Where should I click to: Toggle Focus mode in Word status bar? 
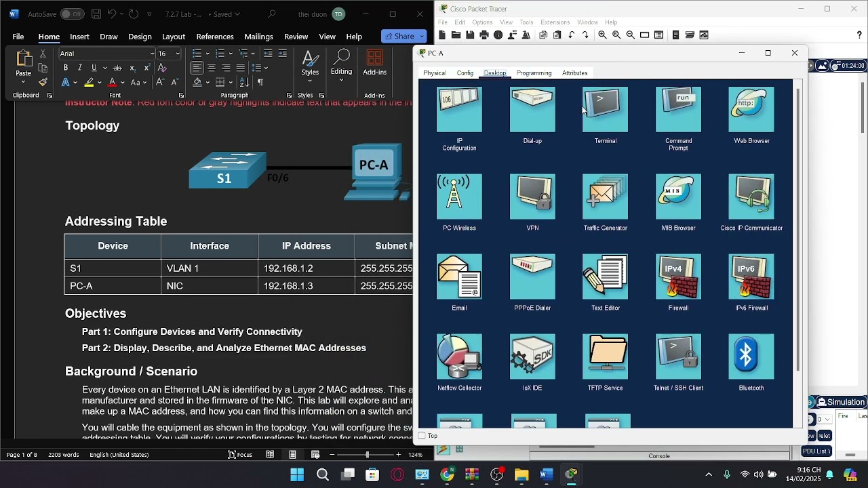pos(240,455)
